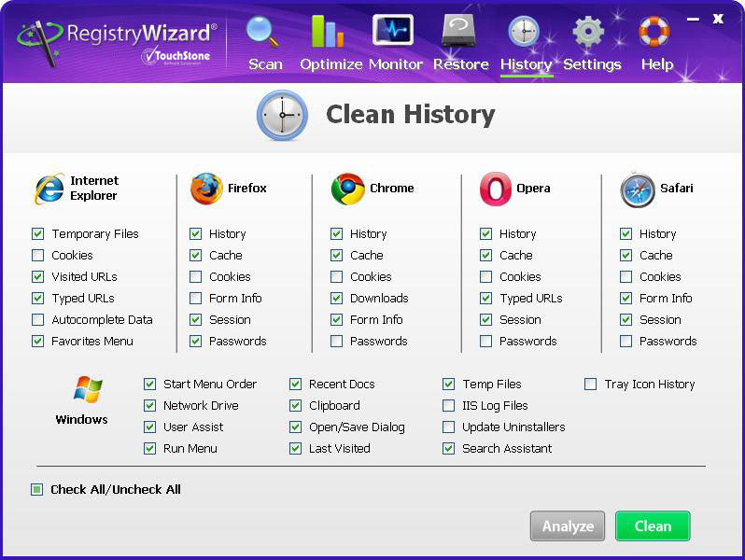Screen dimensions: 745x560
Task: Click the Chrome browser icon
Action: 348,189
